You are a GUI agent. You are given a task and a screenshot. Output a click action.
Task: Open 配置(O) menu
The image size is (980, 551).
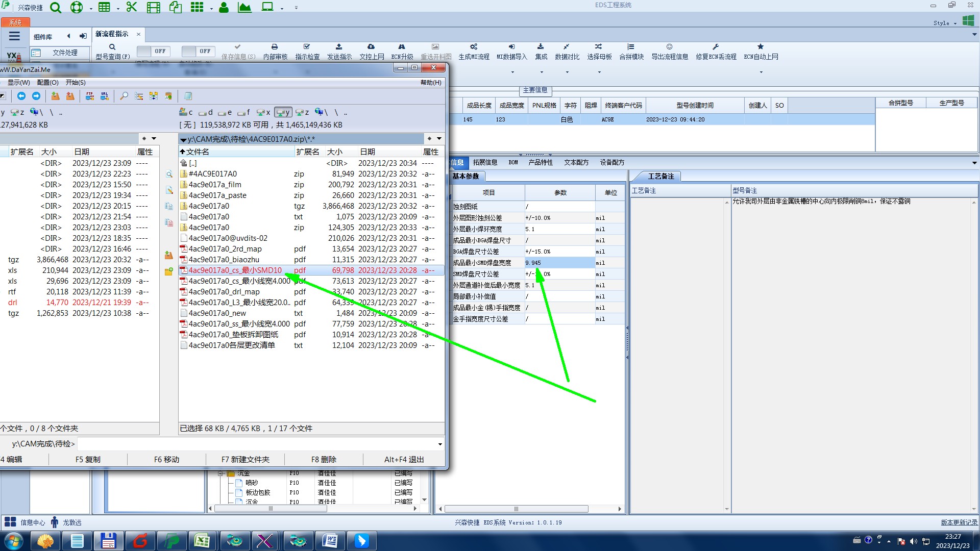click(47, 82)
